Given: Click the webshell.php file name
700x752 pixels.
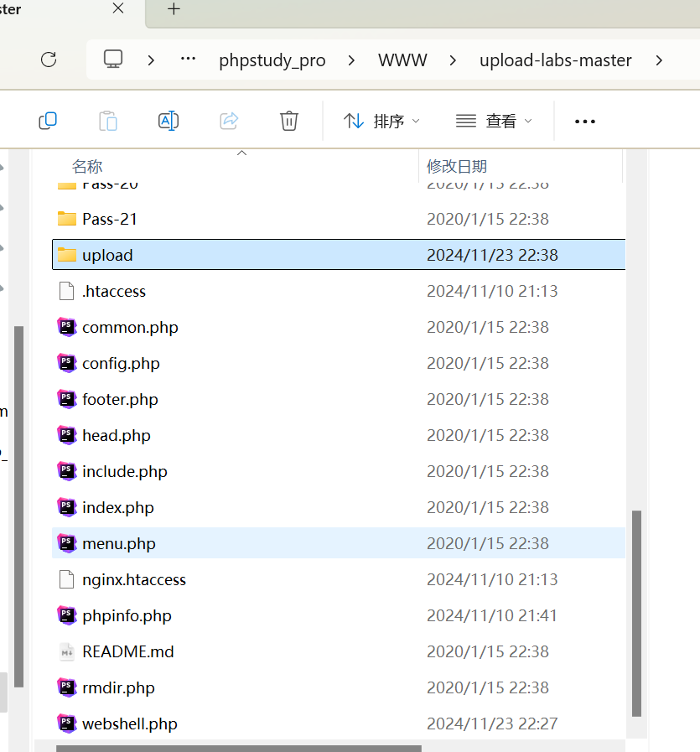Looking at the screenshot, I should (129, 723).
